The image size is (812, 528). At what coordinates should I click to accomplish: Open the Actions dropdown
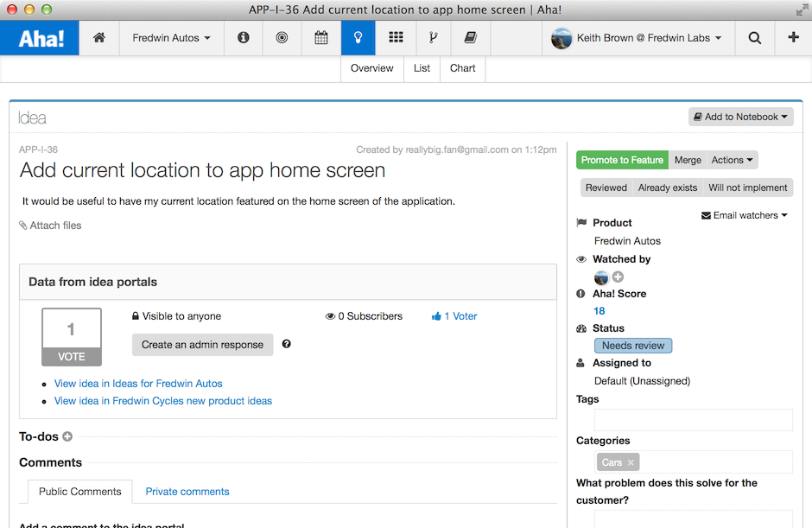(732, 160)
